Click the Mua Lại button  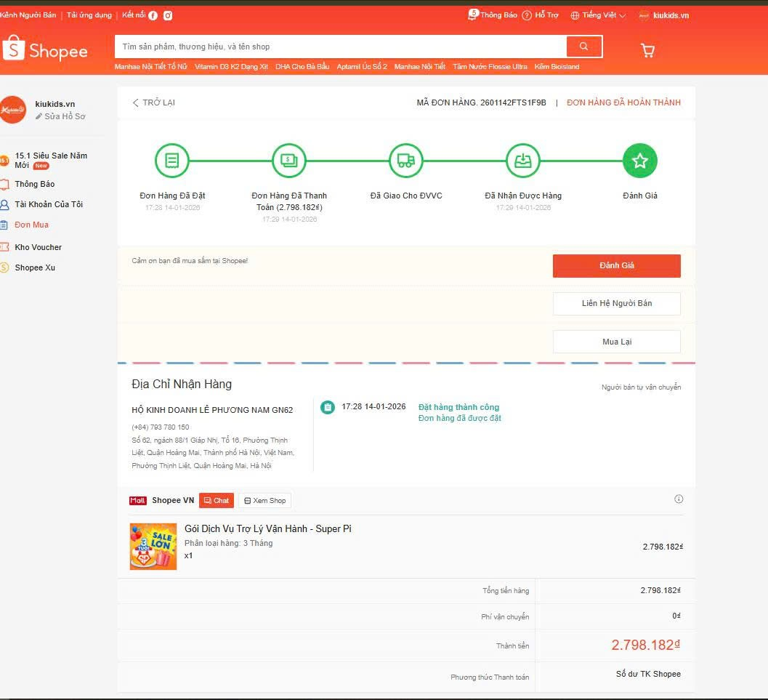[x=617, y=342]
